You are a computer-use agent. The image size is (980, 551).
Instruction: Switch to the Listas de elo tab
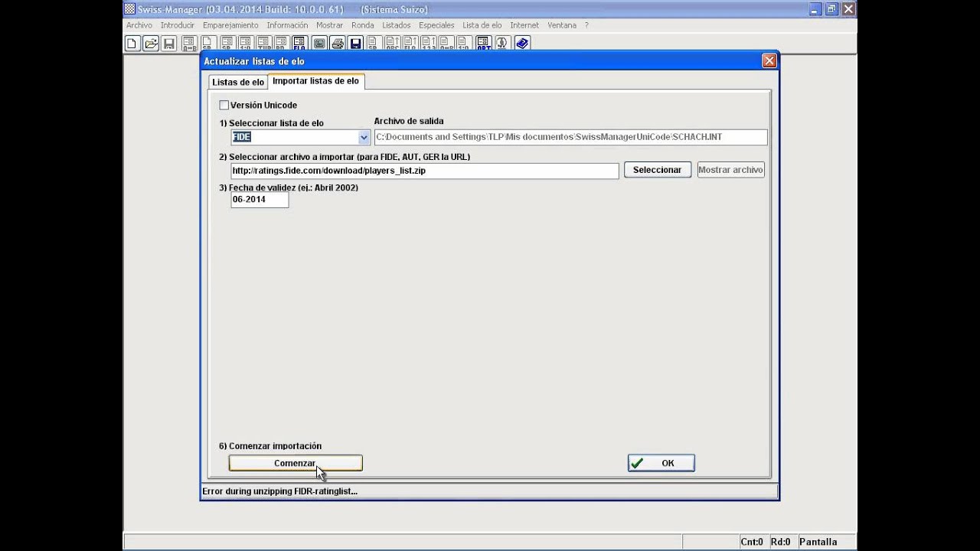238,82
